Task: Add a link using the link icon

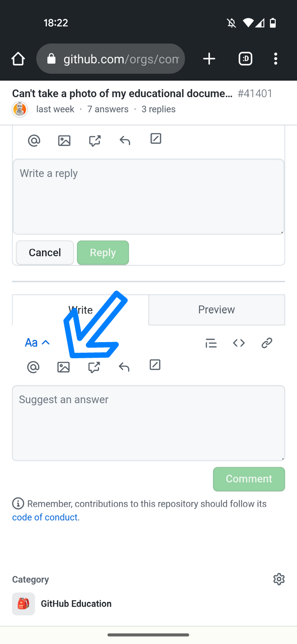Action: tap(267, 343)
